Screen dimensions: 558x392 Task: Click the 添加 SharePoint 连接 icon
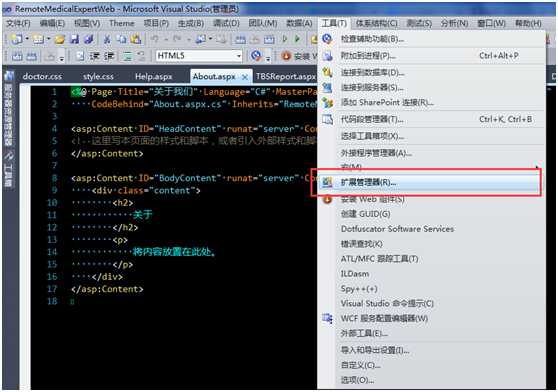click(x=327, y=102)
